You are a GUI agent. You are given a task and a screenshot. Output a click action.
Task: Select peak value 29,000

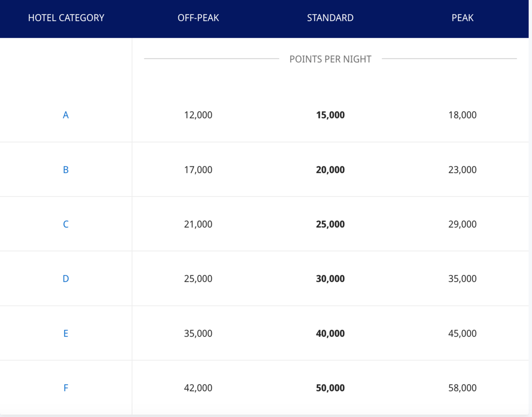pos(462,224)
